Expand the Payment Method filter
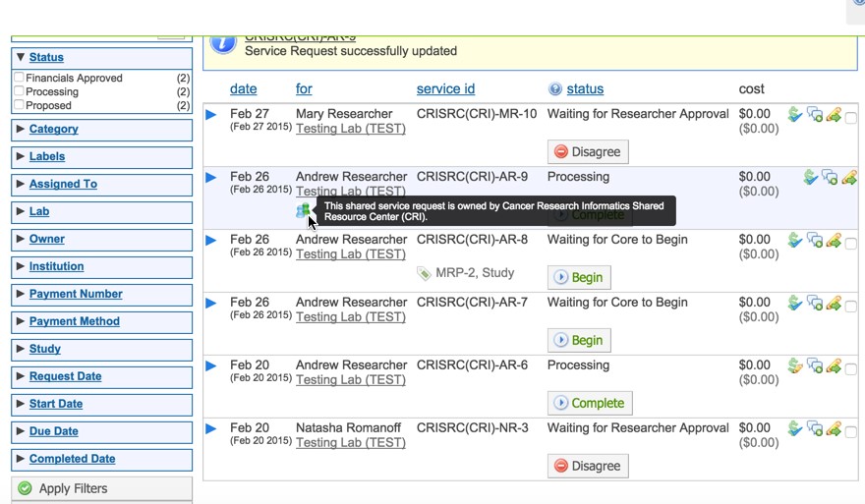This screenshot has height=504, width=865. click(x=74, y=321)
